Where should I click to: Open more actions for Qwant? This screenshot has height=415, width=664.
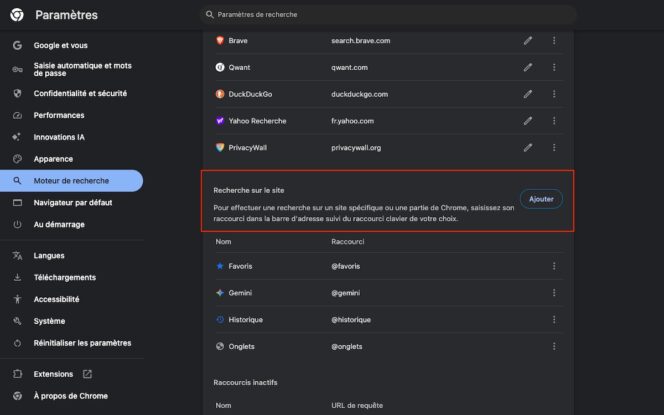(554, 67)
